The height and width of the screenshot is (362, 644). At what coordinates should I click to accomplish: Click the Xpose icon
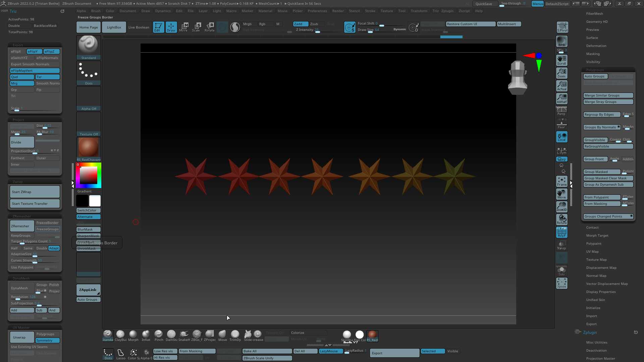click(x=562, y=283)
